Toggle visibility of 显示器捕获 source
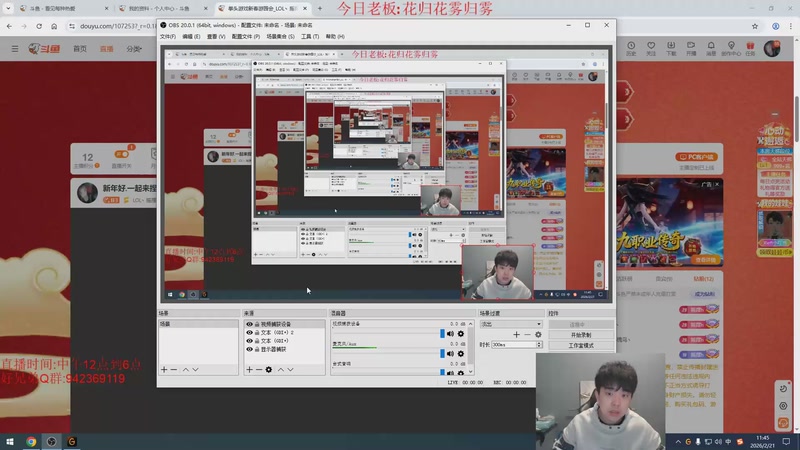The height and width of the screenshot is (450, 800). [x=249, y=349]
